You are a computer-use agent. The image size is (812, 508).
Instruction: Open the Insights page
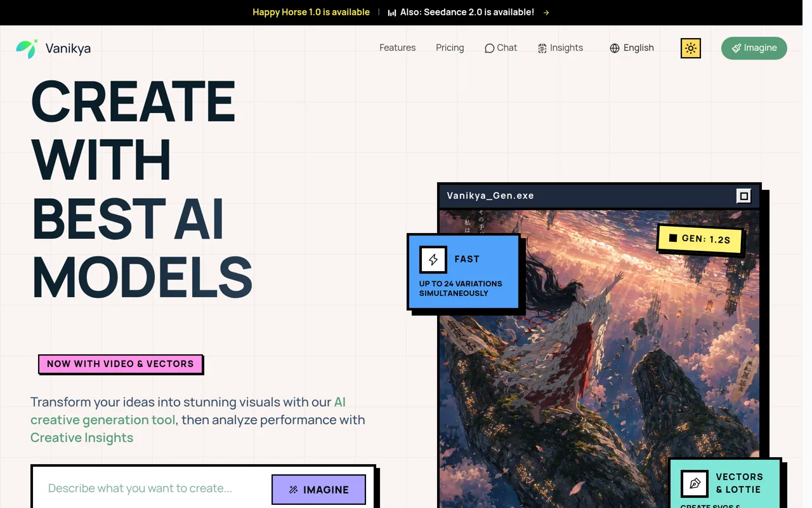pos(560,48)
